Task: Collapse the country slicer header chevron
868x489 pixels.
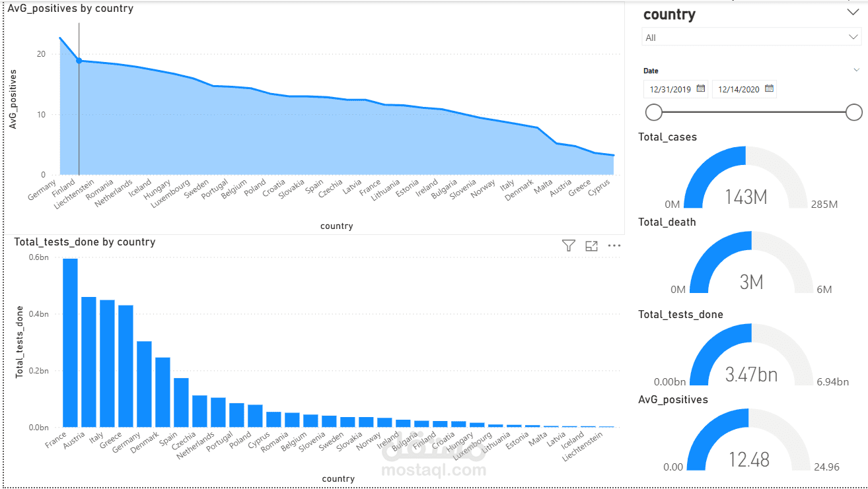Action: tap(853, 11)
